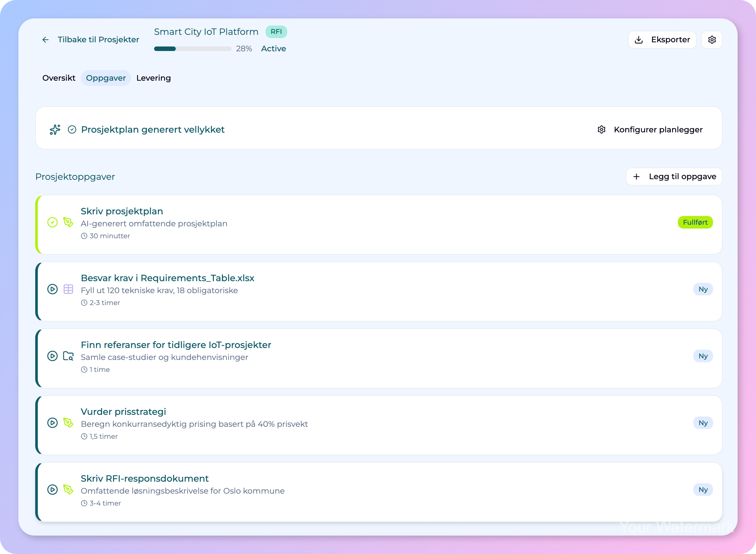This screenshot has width=756, height=554.
Task: Click the gear icon next to Eksporter
Action: (712, 40)
